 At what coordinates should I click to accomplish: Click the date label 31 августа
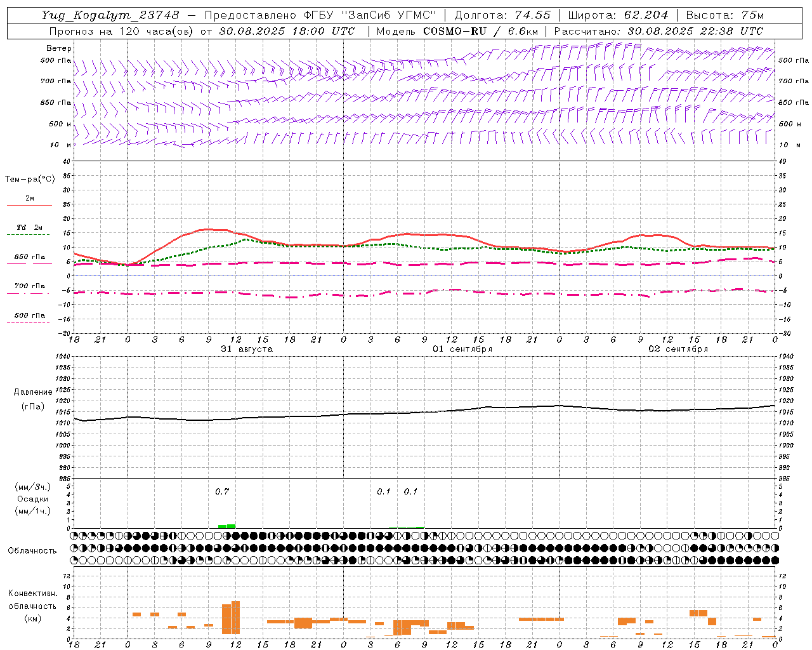coord(247,348)
